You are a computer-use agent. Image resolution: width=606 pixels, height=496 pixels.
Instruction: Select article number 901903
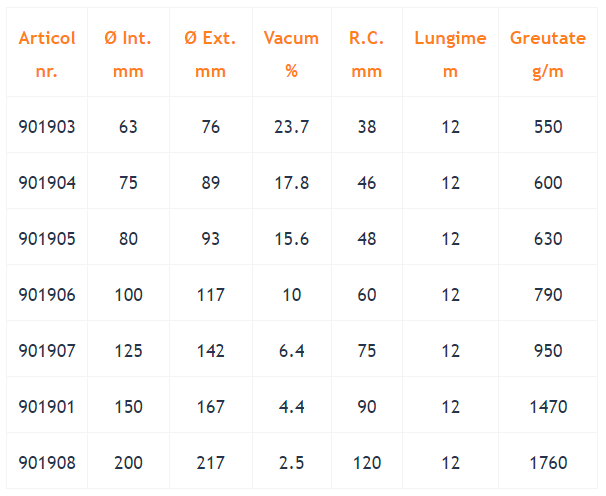click(47, 127)
